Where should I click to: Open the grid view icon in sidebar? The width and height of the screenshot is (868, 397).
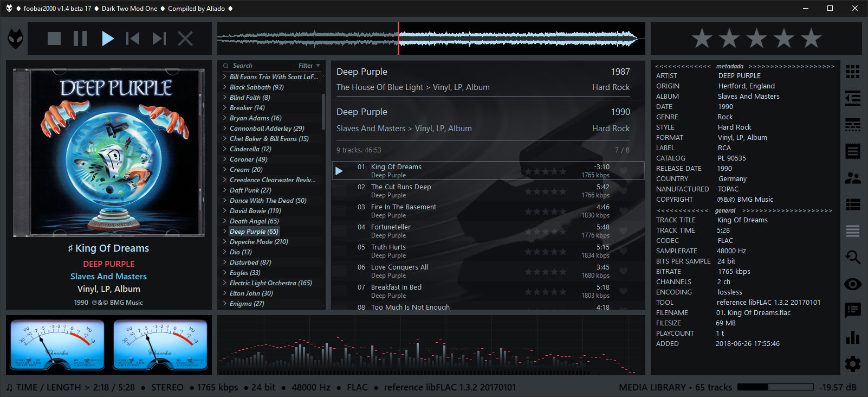click(853, 72)
